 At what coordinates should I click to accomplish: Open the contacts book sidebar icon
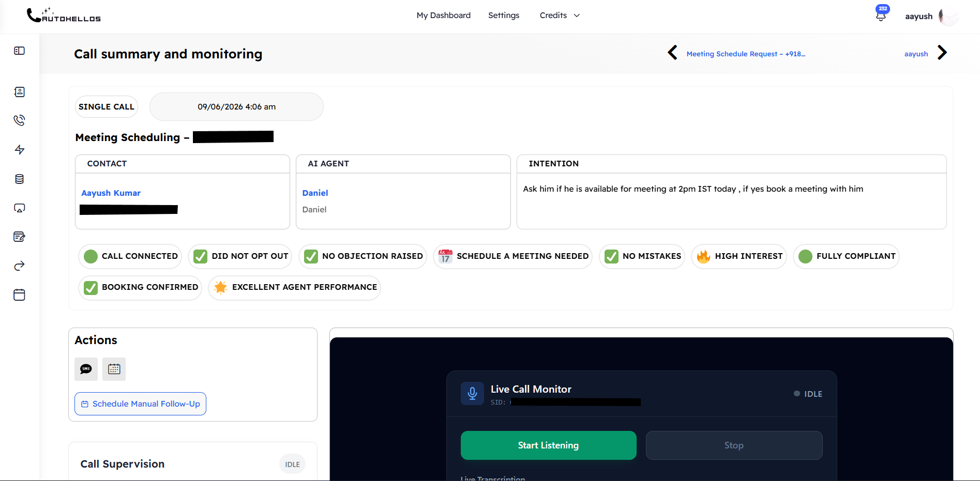coord(19,92)
